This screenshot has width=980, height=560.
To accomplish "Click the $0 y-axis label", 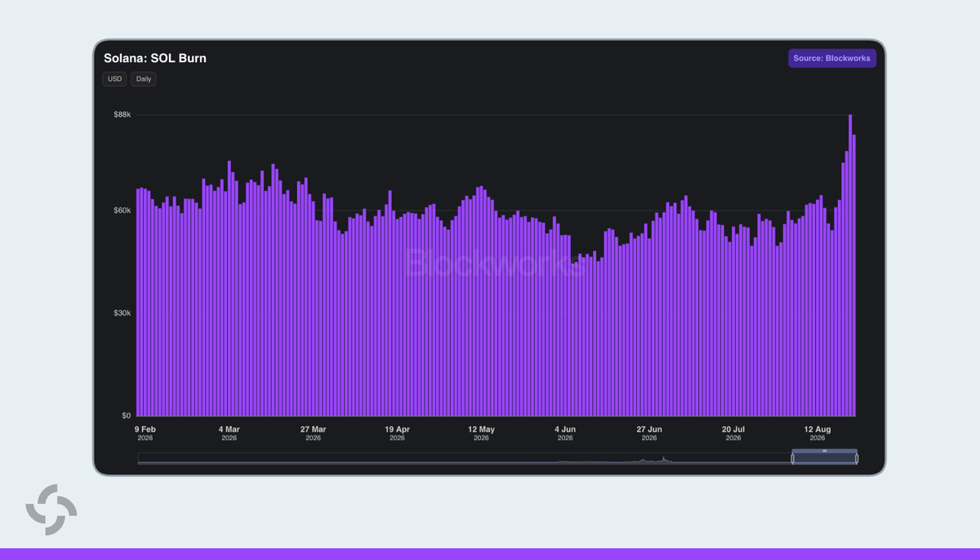I will (126, 416).
